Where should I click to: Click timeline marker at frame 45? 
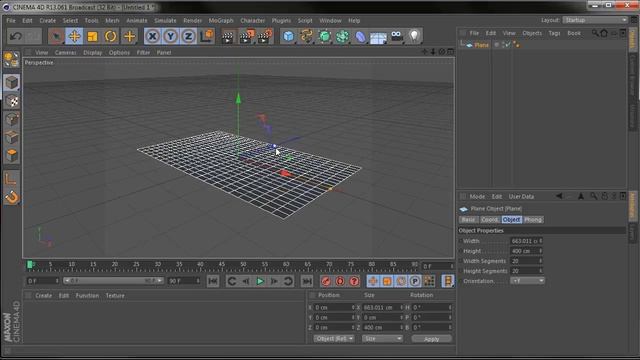(222, 266)
